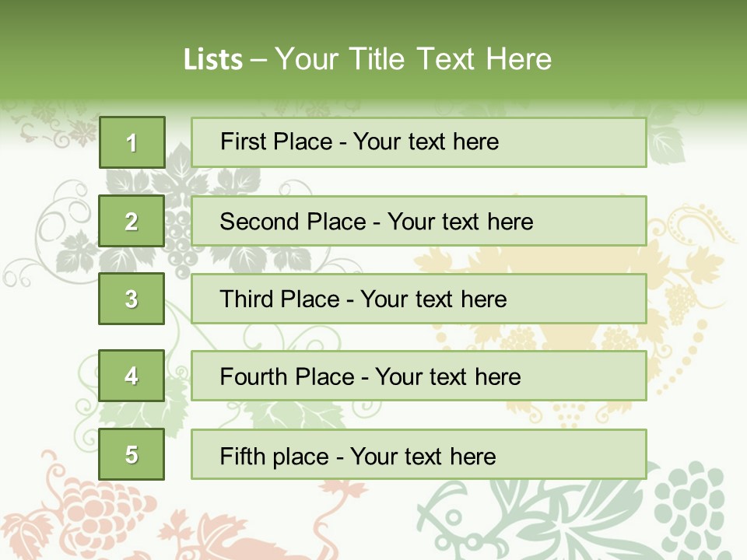Select the "First Place" text bar
Screen dimensions: 747x560
click(419, 142)
